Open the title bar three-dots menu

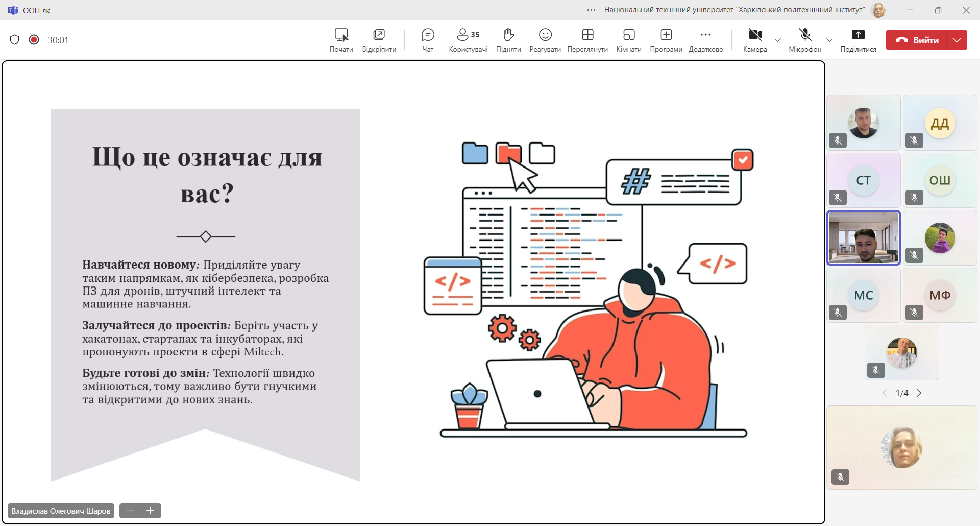[x=591, y=10]
